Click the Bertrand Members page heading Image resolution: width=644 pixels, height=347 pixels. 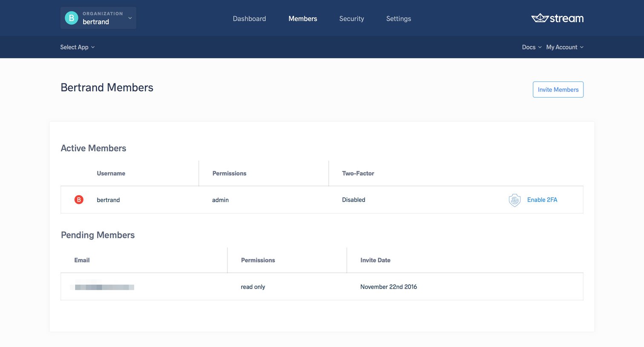point(107,87)
